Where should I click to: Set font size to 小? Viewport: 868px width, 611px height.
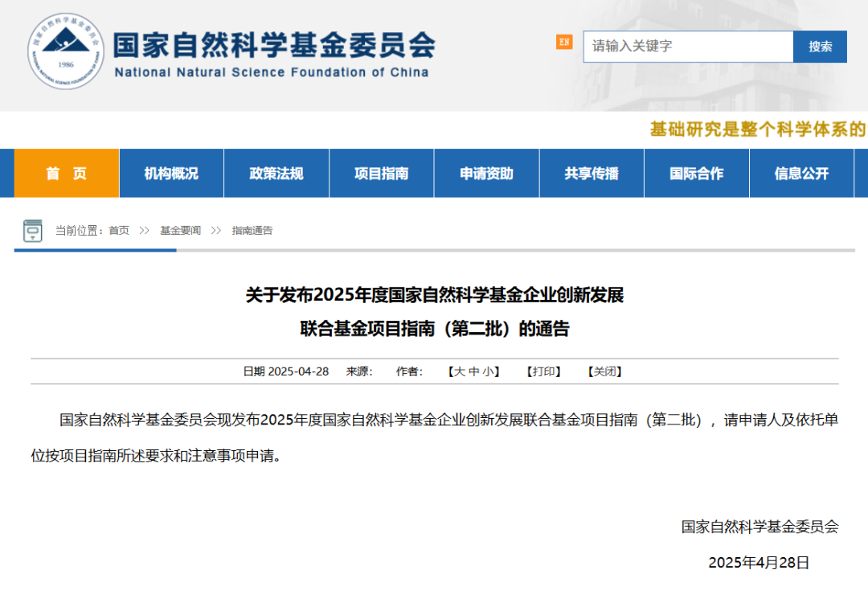[x=488, y=371]
